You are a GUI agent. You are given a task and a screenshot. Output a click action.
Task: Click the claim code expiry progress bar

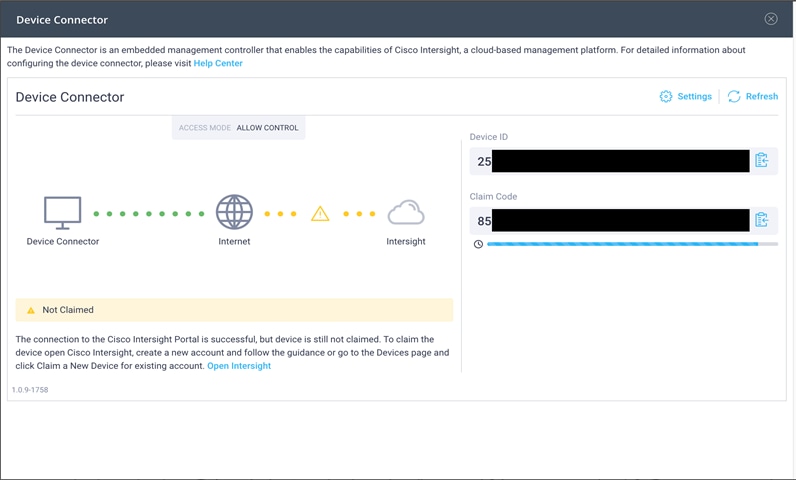pos(632,244)
